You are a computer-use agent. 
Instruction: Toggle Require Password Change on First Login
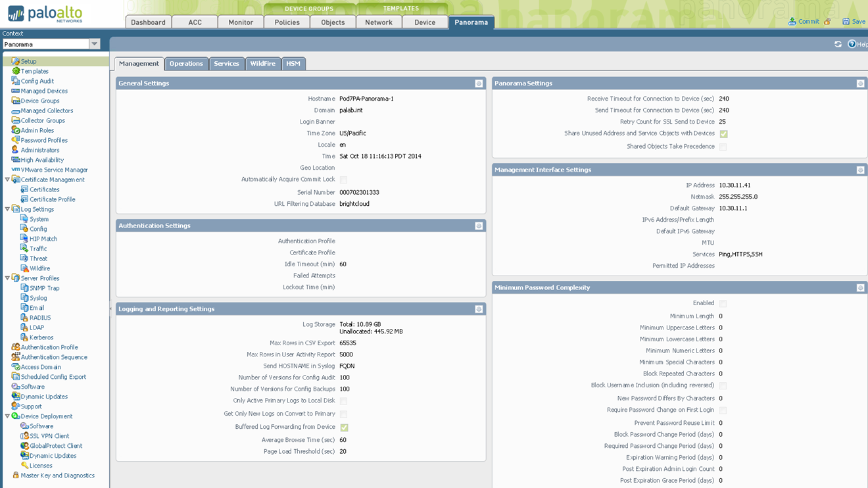pos(723,410)
